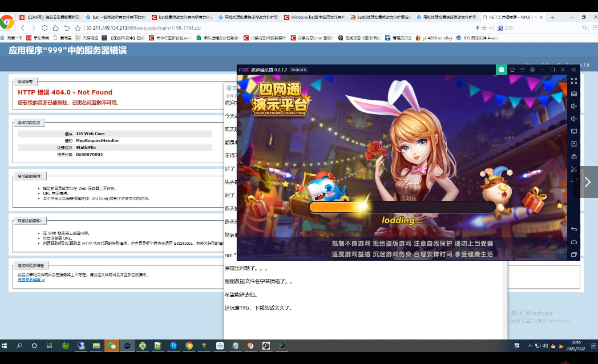The width and height of the screenshot is (598, 364).
Task: Open File Explorer on taskbar
Action: pyautogui.click(x=96, y=346)
